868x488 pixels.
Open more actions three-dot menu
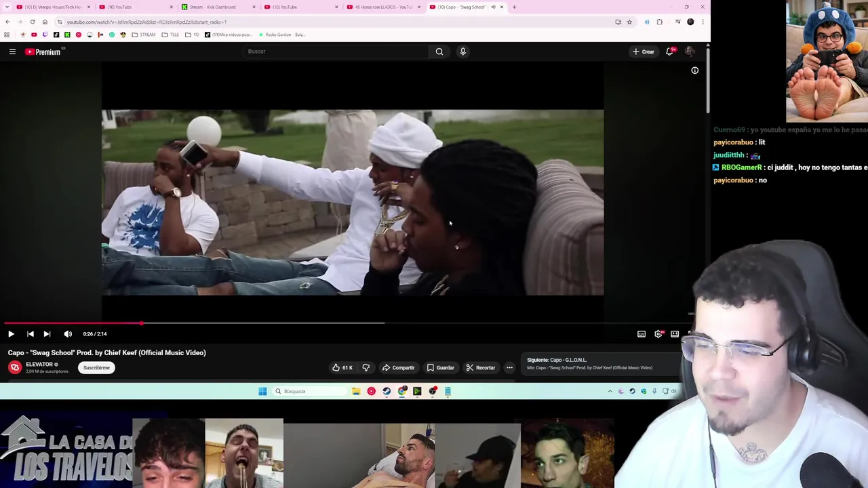509,367
